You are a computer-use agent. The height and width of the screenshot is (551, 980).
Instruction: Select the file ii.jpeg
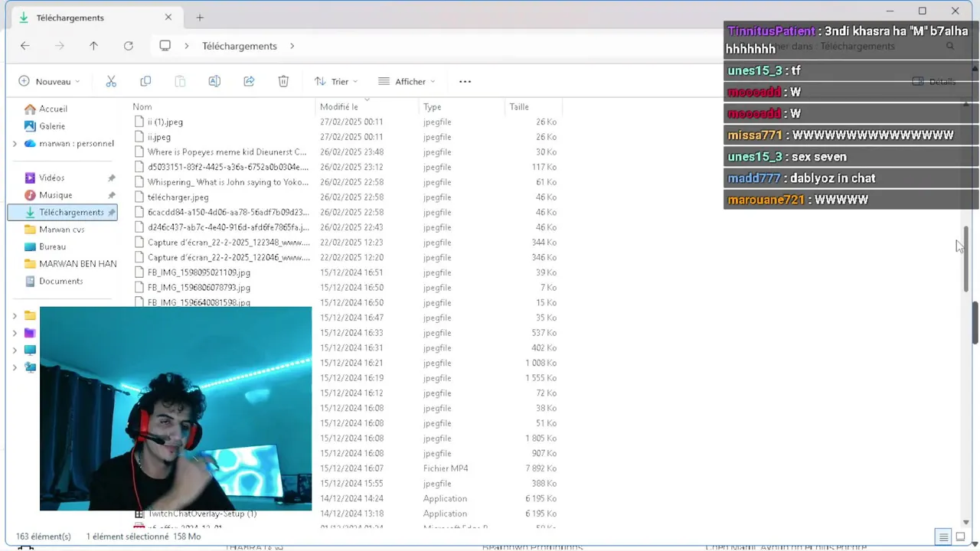click(x=158, y=137)
